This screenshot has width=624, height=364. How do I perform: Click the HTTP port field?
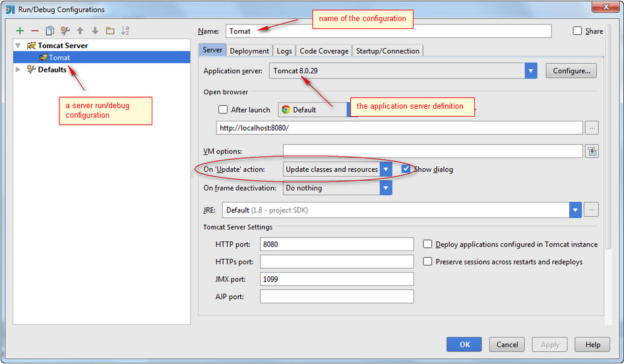tap(337, 244)
